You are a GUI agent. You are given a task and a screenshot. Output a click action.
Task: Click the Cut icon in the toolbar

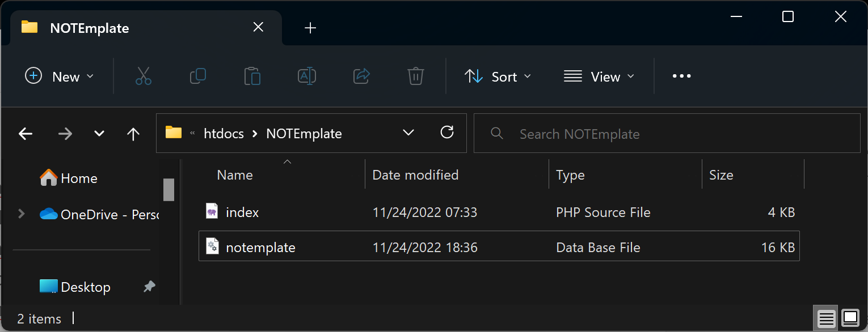[x=143, y=76]
